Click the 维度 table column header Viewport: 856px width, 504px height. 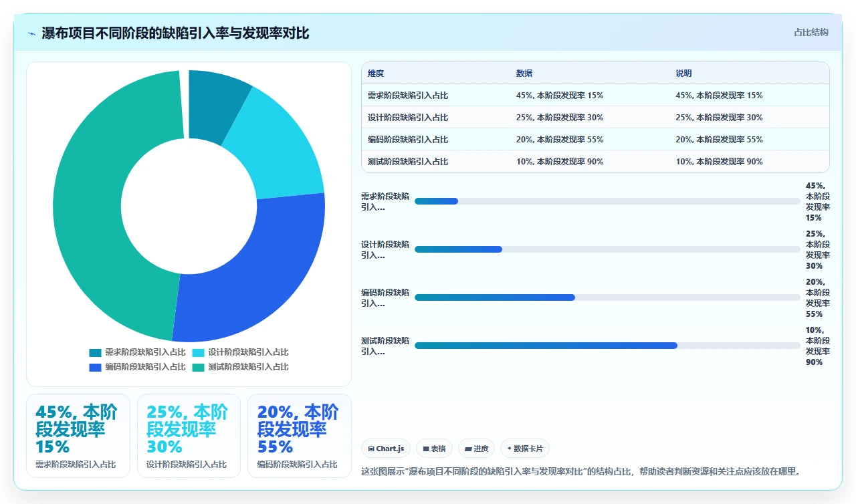376,74
